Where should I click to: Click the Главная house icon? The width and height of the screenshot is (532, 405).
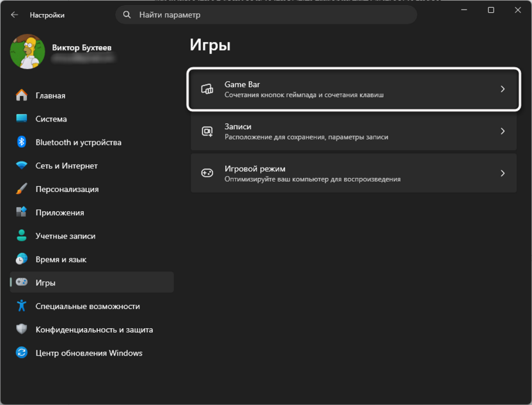pos(21,95)
